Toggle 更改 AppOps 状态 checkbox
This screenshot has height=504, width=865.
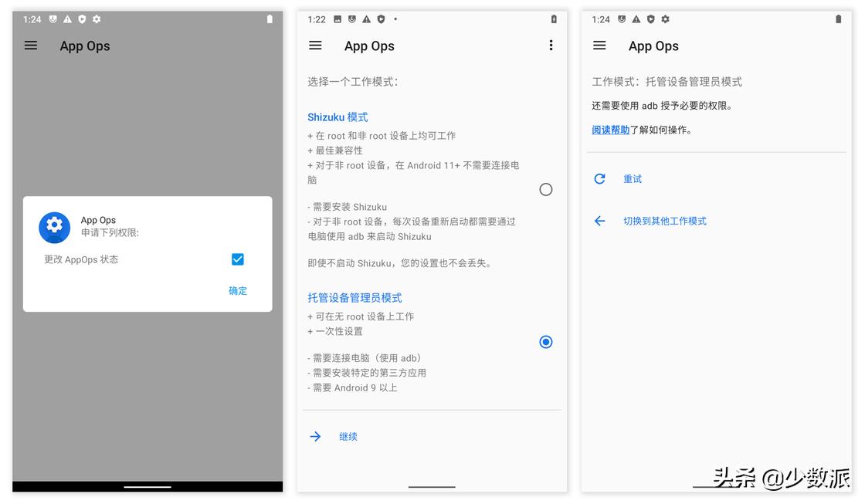click(x=238, y=259)
